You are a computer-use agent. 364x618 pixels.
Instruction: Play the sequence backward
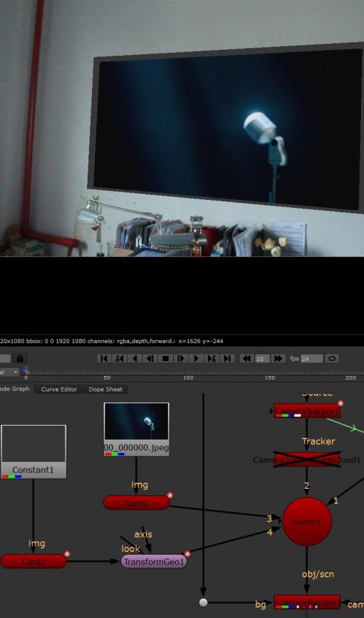[x=135, y=358]
